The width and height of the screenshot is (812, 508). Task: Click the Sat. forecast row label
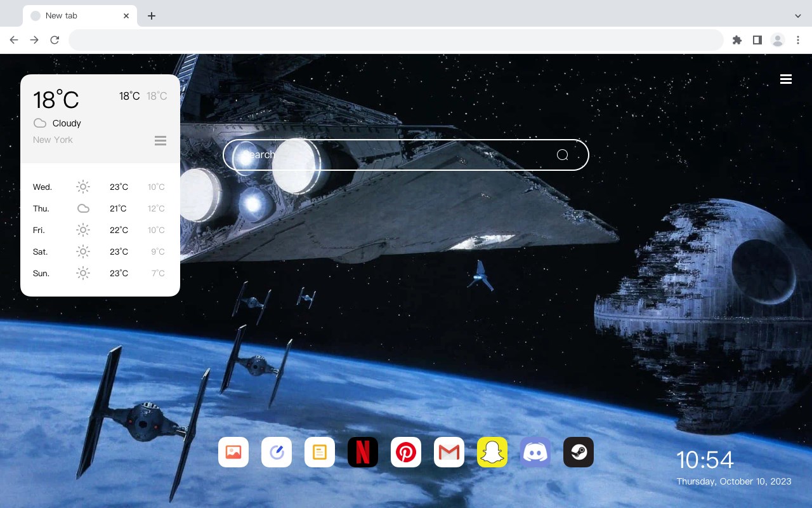tap(41, 251)
